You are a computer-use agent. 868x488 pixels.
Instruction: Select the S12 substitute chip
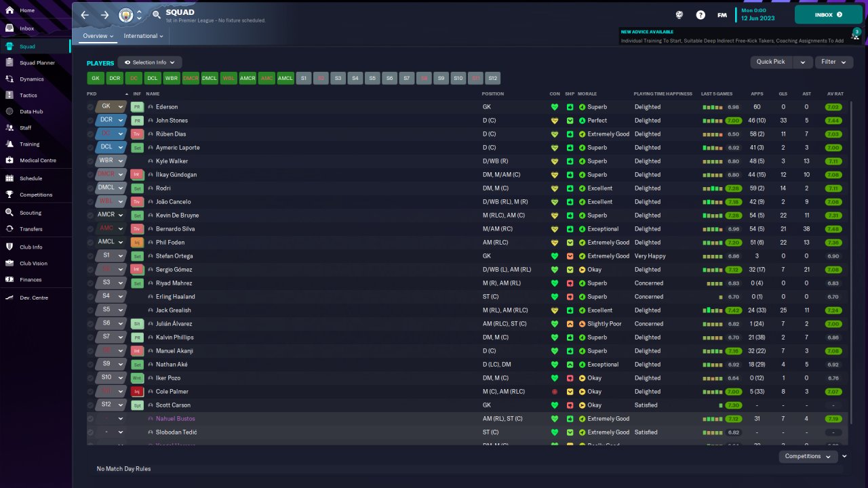493,78
